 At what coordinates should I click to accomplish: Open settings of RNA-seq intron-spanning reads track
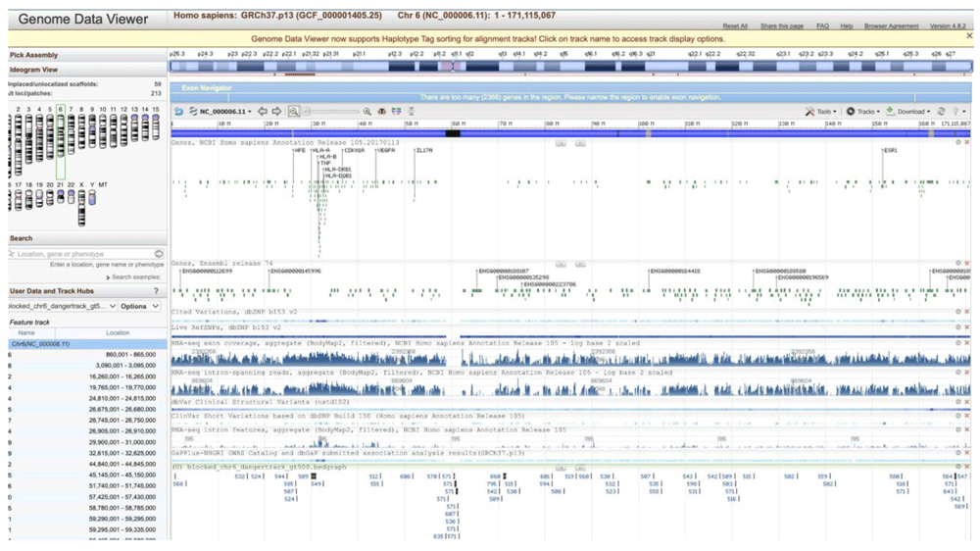pyautogui.click(x=958, y=373)
